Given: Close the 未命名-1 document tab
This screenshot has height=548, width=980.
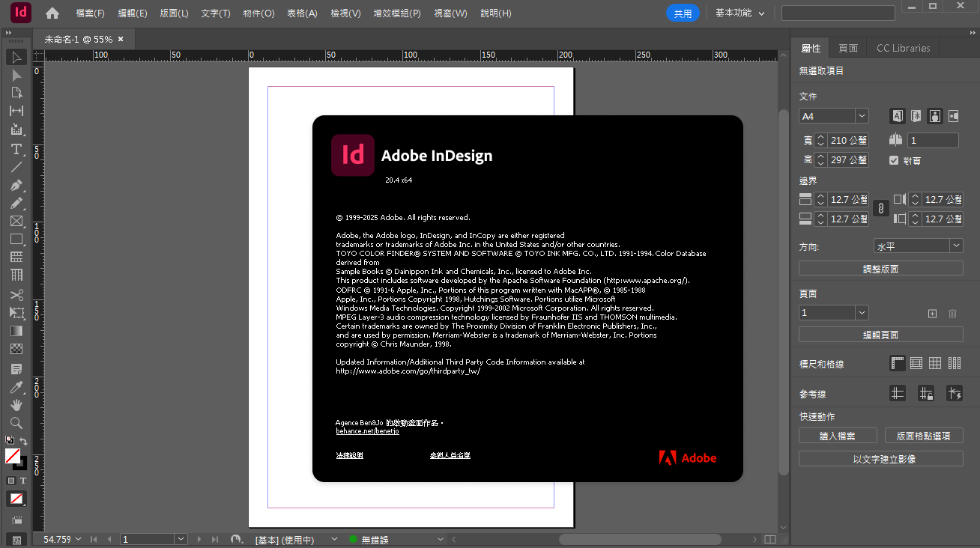Looking at the screenshot, I should [121, 39].
